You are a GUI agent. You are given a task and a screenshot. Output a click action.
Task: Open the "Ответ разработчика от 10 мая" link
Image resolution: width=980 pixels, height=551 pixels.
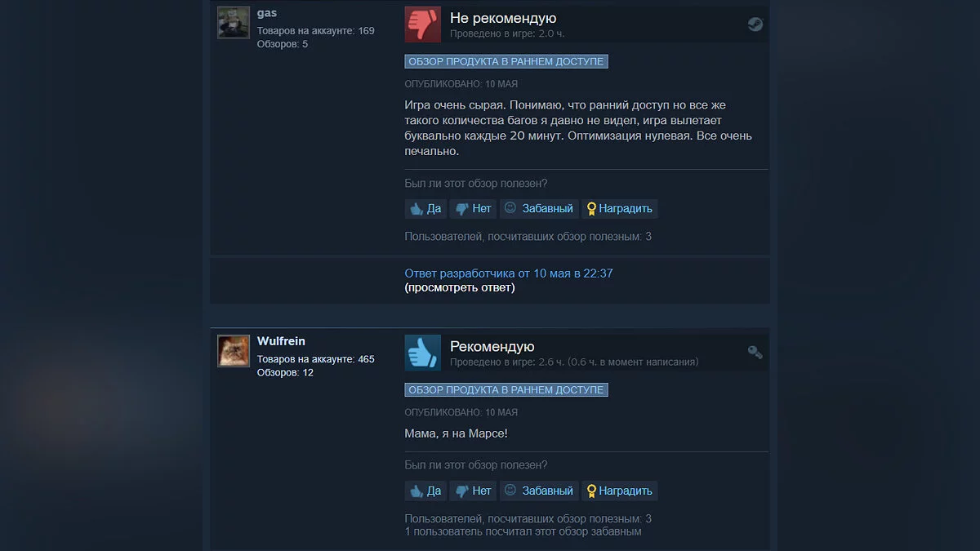(x=509, y=273)
